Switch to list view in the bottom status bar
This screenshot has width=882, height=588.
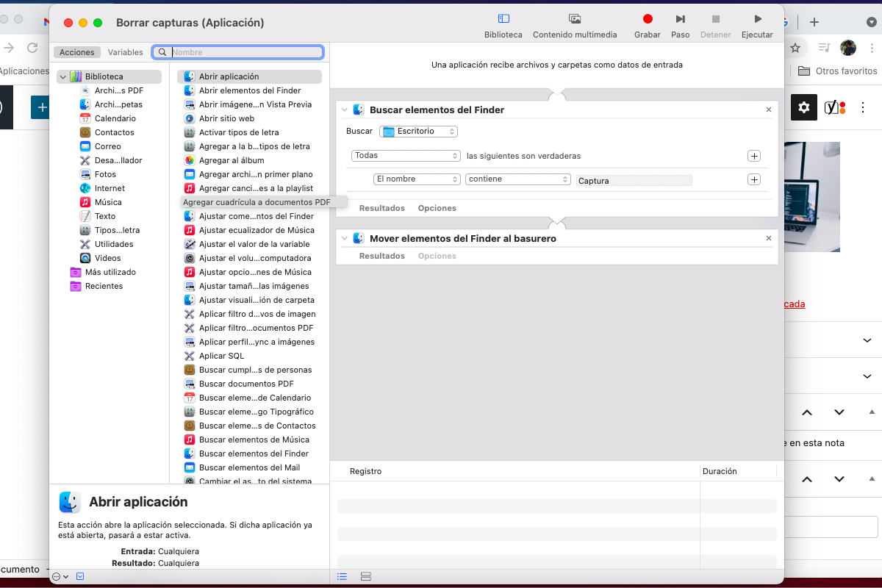click(342, 576)
